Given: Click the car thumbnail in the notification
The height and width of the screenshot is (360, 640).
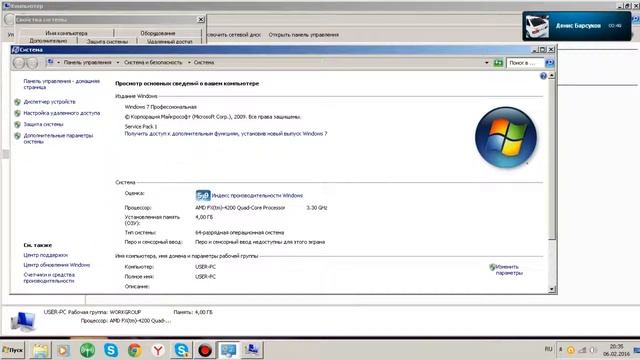Looking at the screenshot, I should [x=537, y=26].
